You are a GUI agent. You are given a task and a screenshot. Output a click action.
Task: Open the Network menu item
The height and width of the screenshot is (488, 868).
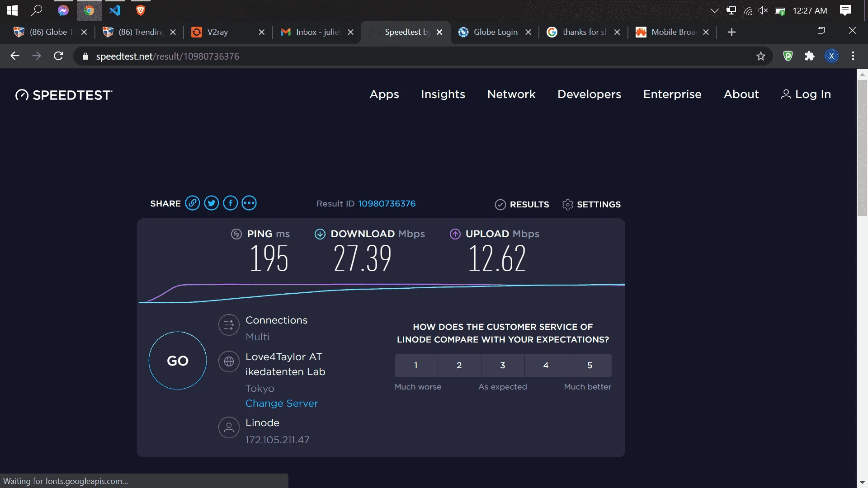[x=511, y=94]
